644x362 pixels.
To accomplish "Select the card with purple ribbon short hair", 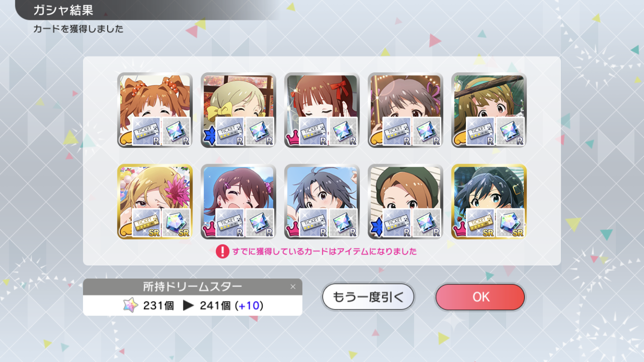I will [x=406, y=110].
